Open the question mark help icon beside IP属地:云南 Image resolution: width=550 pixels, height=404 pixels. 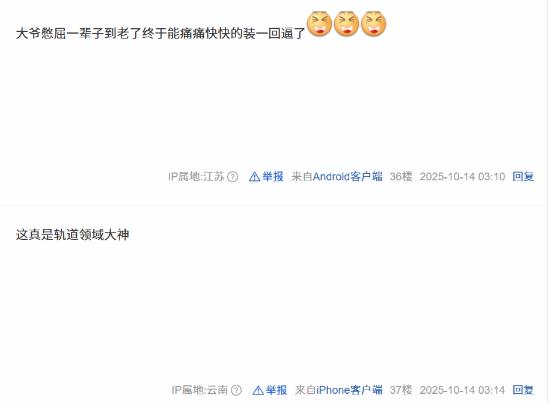pos(236,390)
